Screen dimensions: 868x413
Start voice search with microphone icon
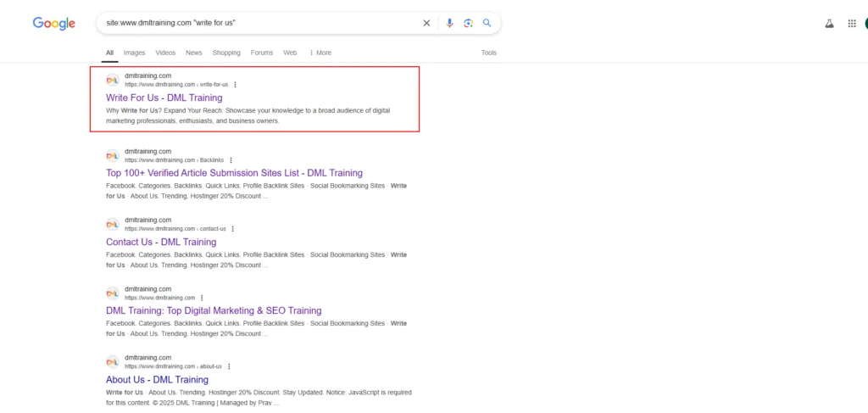450,23
